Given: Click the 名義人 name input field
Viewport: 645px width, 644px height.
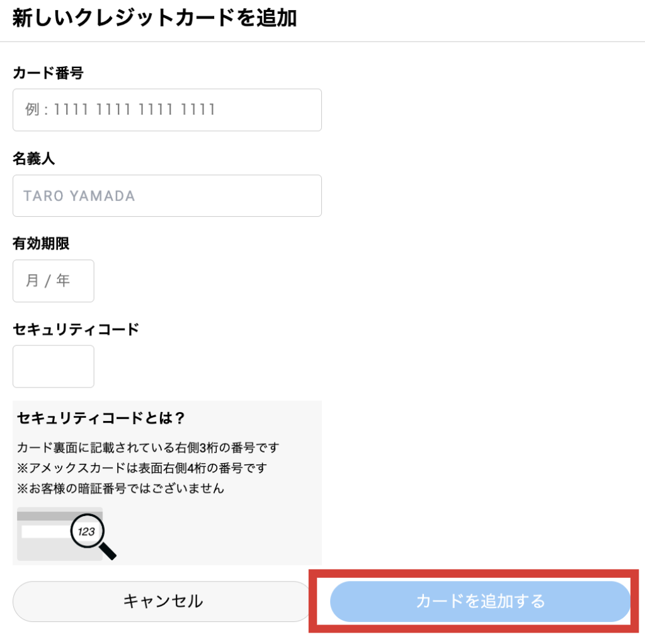Looking at the screenshot, I should [167, 195].
